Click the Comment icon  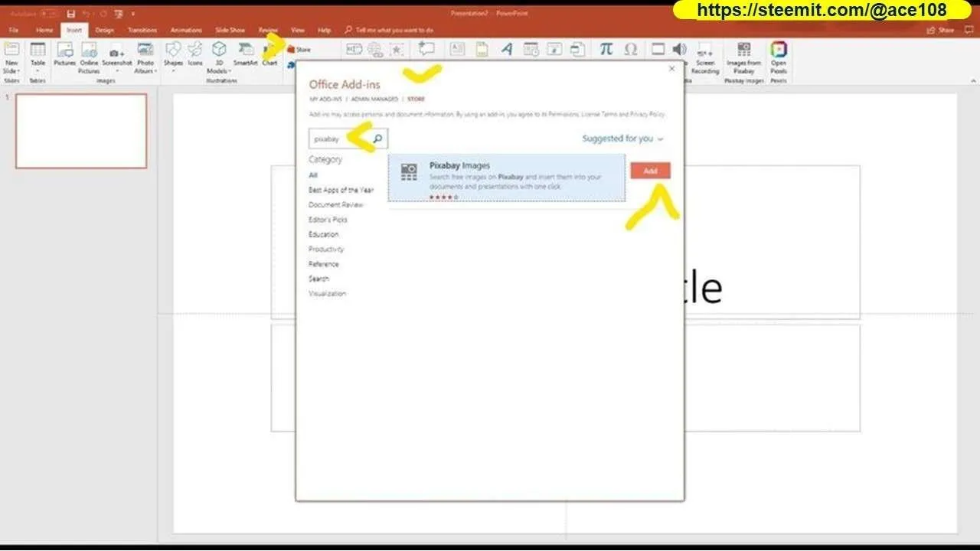[426, 49]
